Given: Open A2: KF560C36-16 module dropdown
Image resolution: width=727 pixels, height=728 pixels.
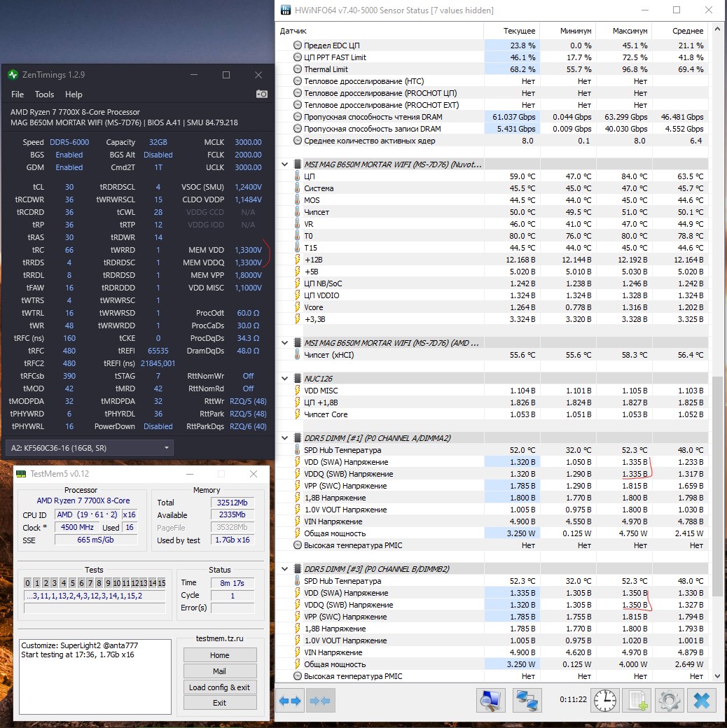Looking at the screenshot, I should pos(89,448).
